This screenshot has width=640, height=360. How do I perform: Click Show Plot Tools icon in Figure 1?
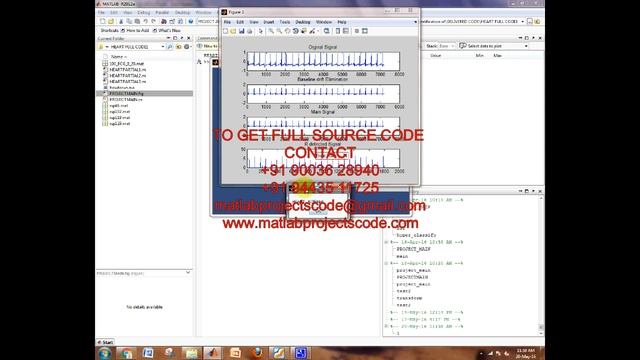click(365, 31)
